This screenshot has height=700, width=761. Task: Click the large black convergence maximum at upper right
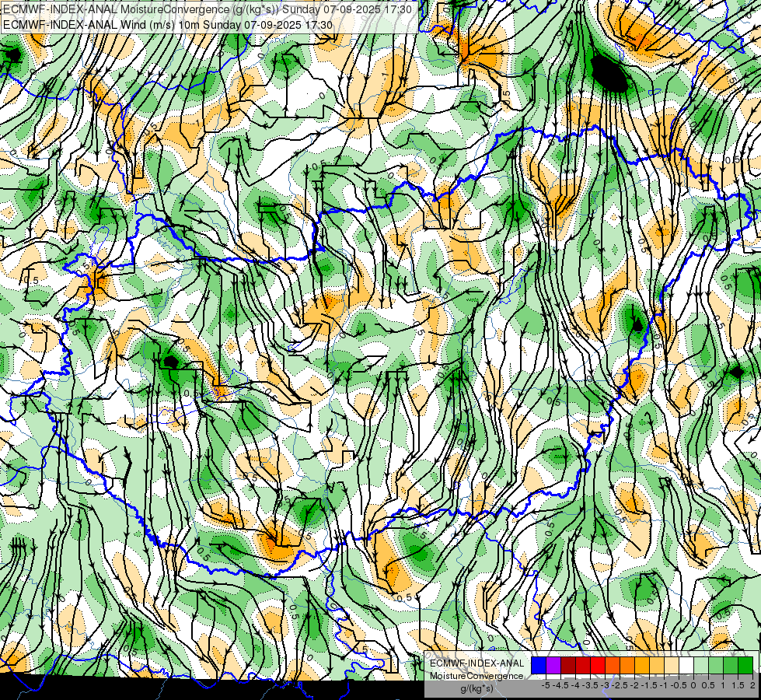(x=610, y=73)
